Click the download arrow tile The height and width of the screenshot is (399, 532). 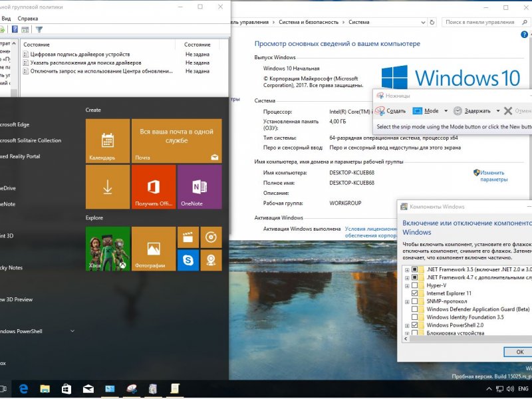click(x=108, y=187)
